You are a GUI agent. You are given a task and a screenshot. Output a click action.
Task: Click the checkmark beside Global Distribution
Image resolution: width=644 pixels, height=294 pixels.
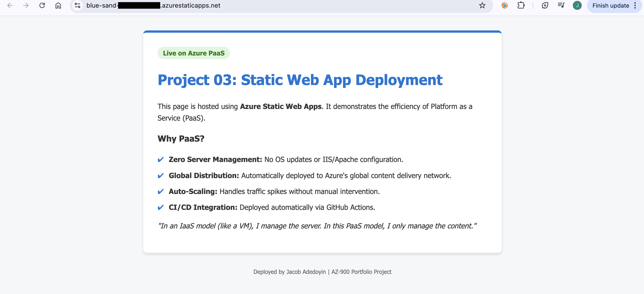pyautogui.click(x=161, y=176)
